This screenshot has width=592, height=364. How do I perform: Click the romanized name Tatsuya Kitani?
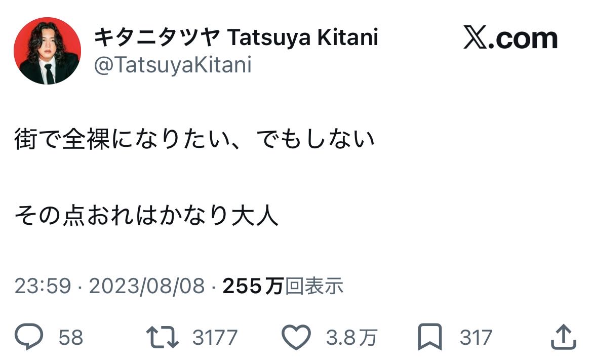302,37
